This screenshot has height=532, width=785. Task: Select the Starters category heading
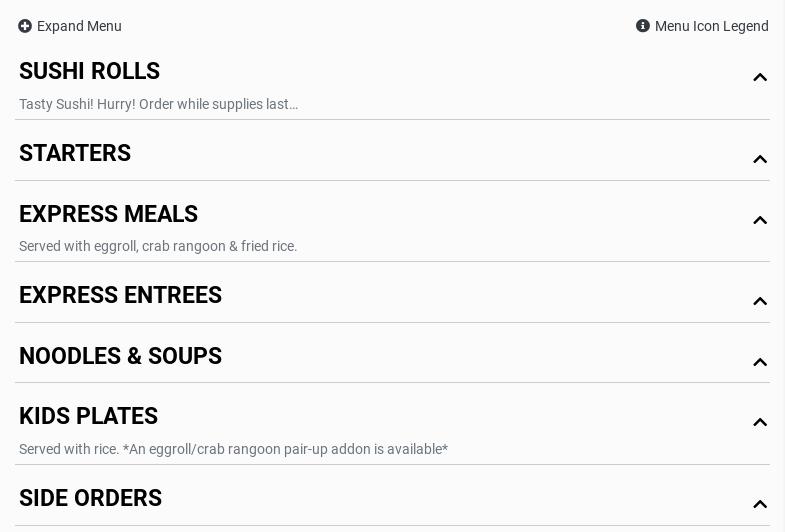[75, 153]
